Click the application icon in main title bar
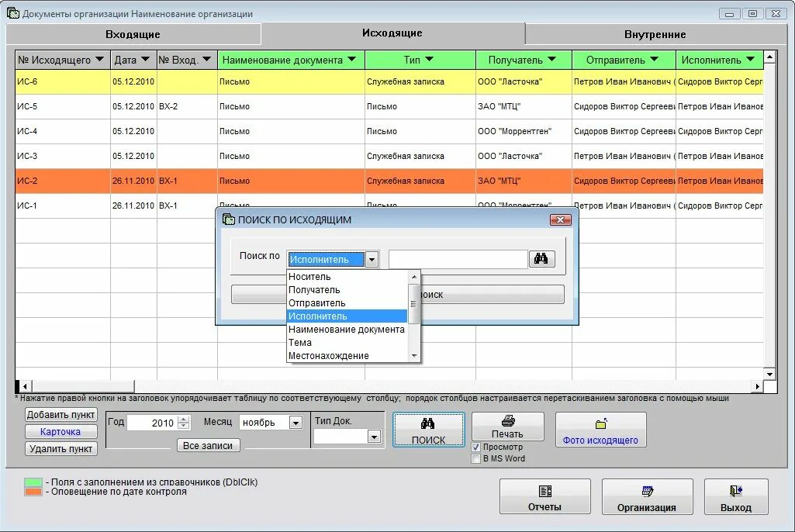Image resolution: width=795 pixels, height=532 pixels. (13, 13)
